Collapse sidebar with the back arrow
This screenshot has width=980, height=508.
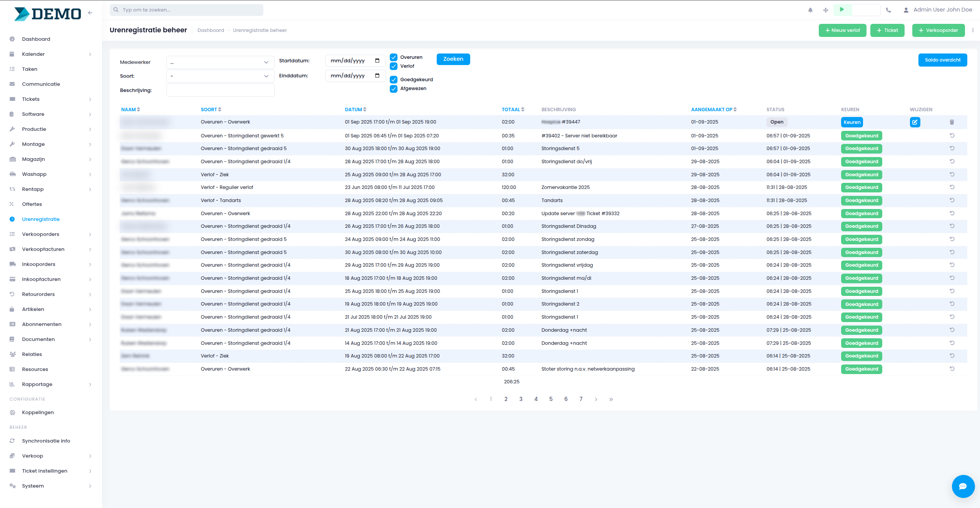(x=90, y=13)
